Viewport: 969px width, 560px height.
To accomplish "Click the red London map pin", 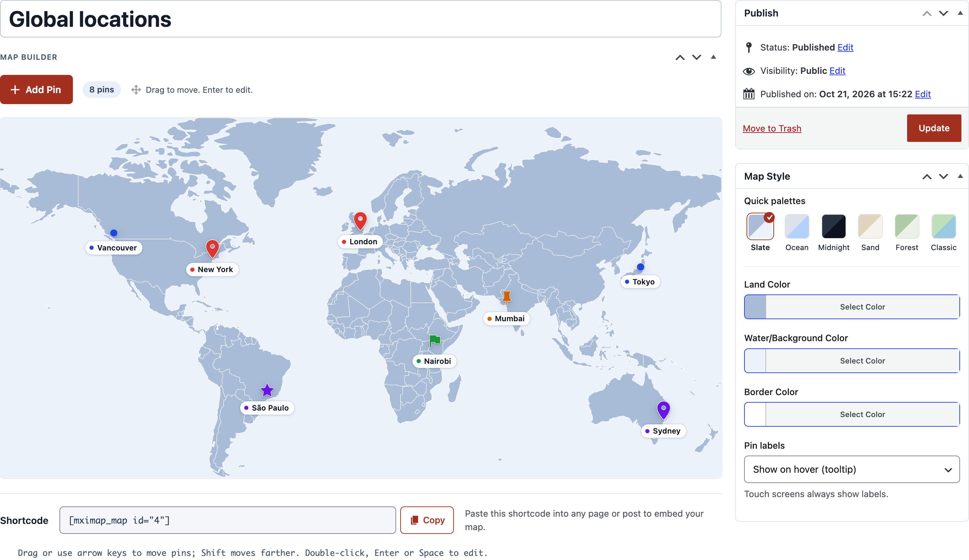I will 360,221.
